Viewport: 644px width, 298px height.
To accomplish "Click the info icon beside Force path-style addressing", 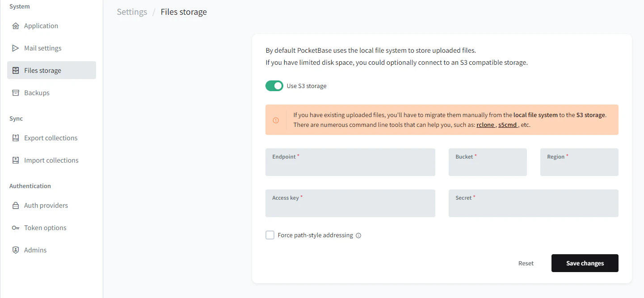I will [358, 235].
